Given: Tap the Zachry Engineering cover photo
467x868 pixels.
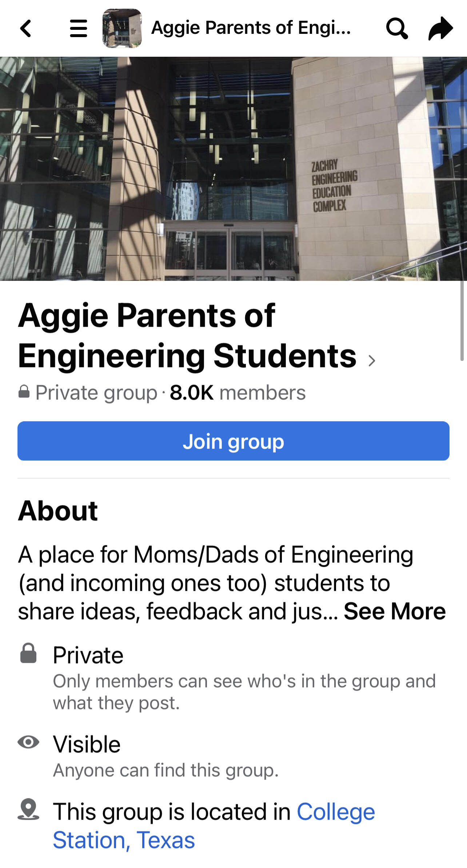Looking at the screenshot, I should [233, 169].
